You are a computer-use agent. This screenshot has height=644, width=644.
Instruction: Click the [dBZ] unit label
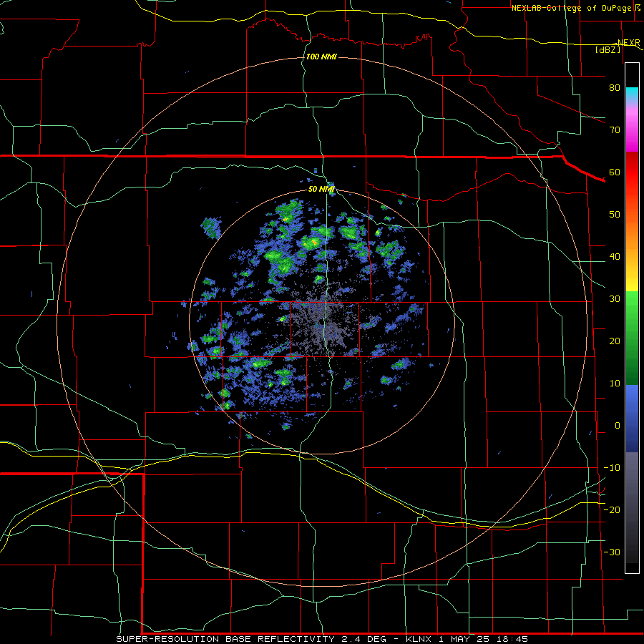[608, 49]
